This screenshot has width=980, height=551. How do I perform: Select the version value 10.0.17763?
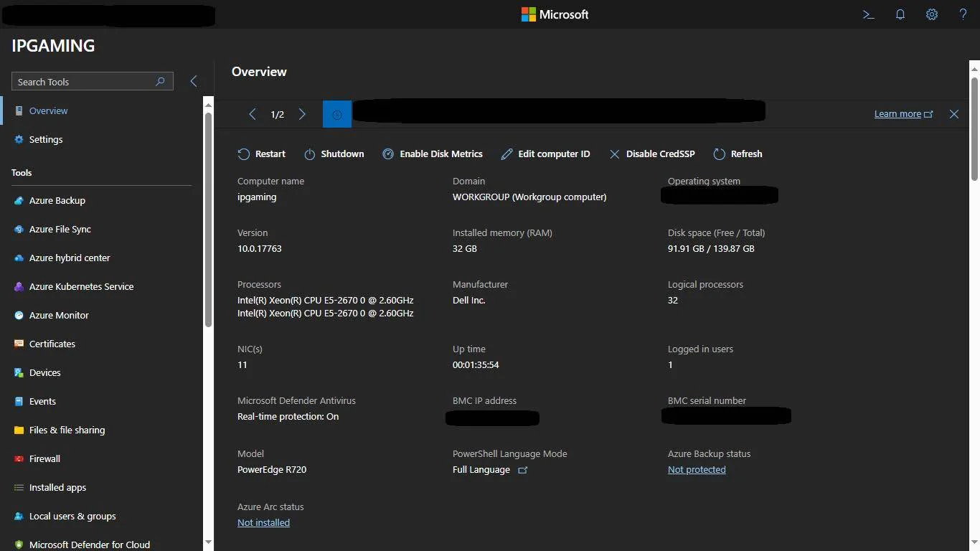[260, 249]
